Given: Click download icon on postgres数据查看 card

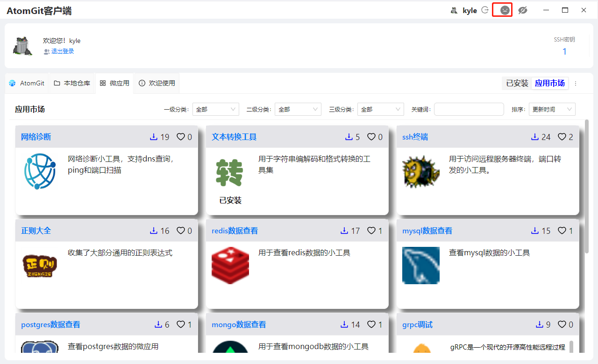Looking at the screenshot, I should pyautogui.click(x=158, y=324).
